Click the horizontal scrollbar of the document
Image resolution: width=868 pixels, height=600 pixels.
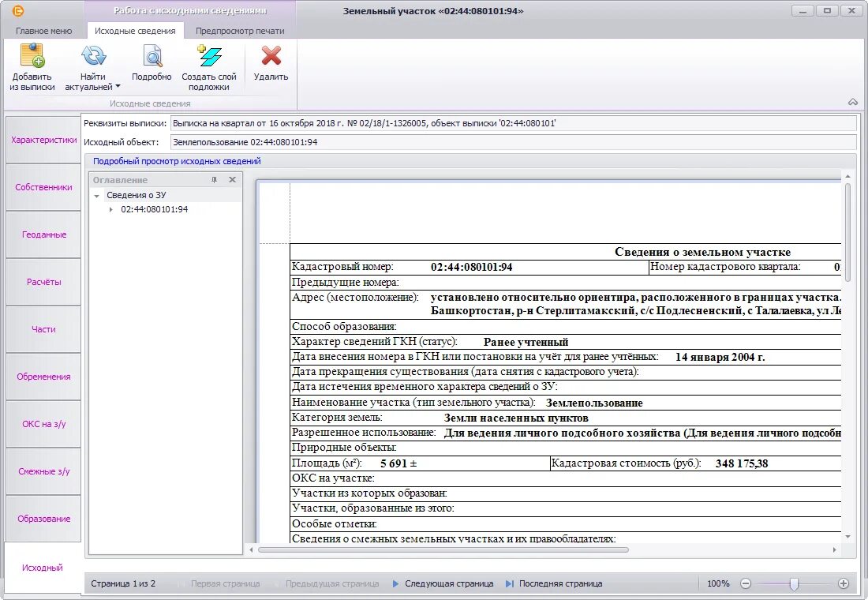pos(443,549)
